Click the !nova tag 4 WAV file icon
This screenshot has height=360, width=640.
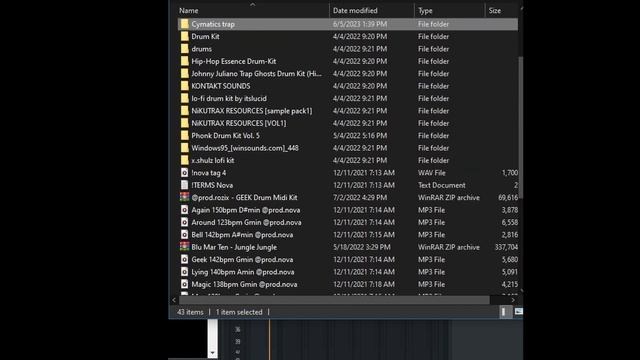coord(184,173)
